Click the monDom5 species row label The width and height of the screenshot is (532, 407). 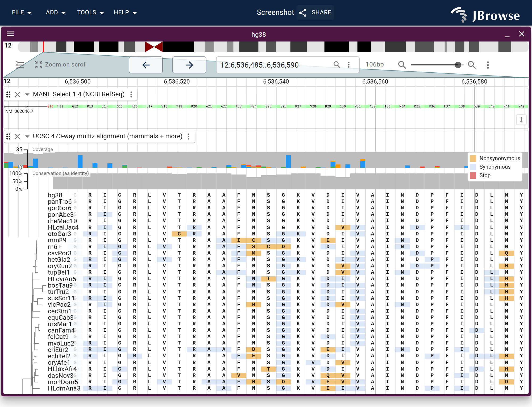(63, 382)
